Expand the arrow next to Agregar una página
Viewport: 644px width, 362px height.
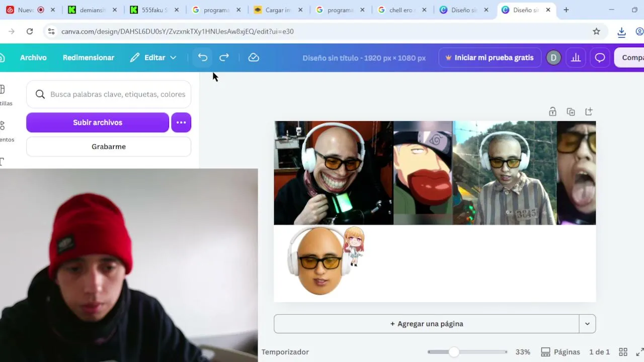coord(587,324)
